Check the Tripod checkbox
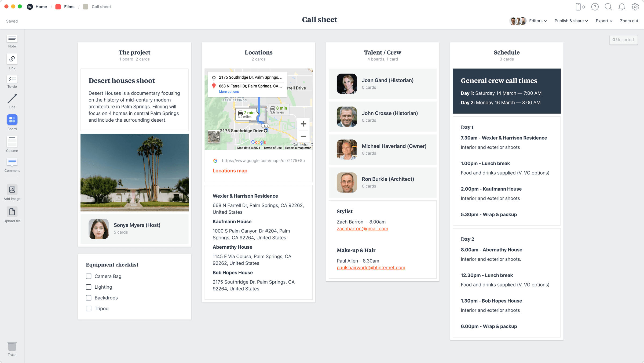 (x=89, y=308)
